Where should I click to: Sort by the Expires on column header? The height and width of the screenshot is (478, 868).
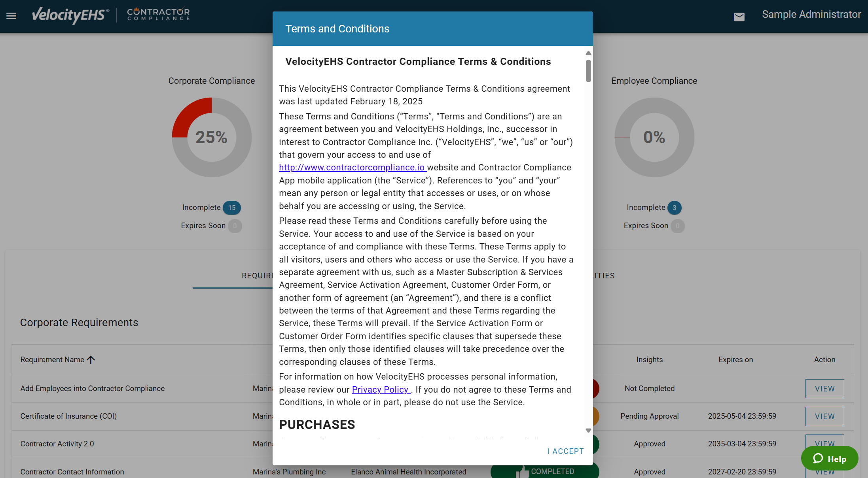tap(735, 360)
